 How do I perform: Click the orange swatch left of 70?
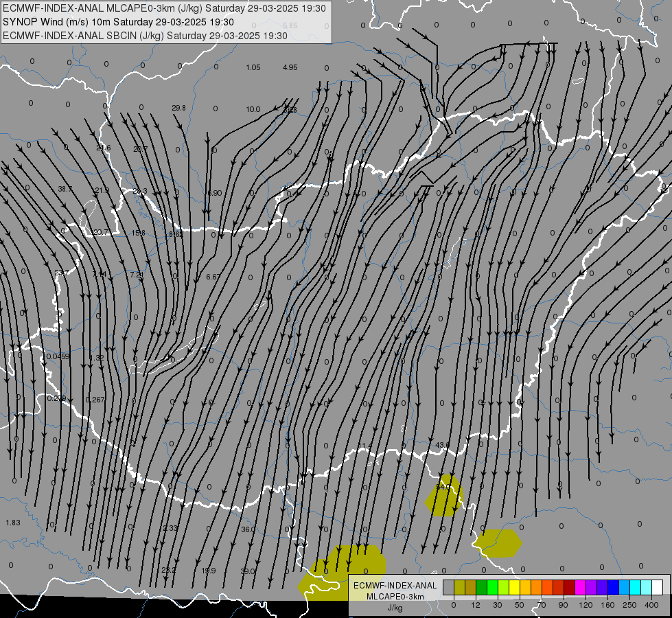(537, 587)
